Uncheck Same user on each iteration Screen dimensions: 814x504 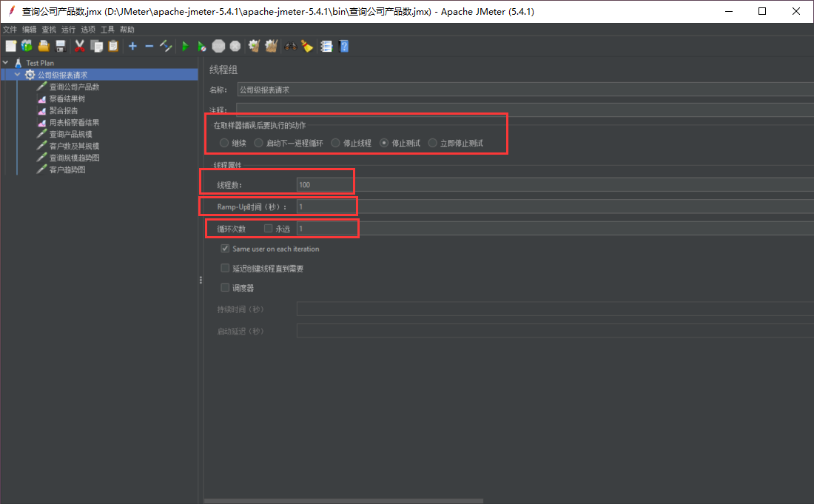click(225, 249)
